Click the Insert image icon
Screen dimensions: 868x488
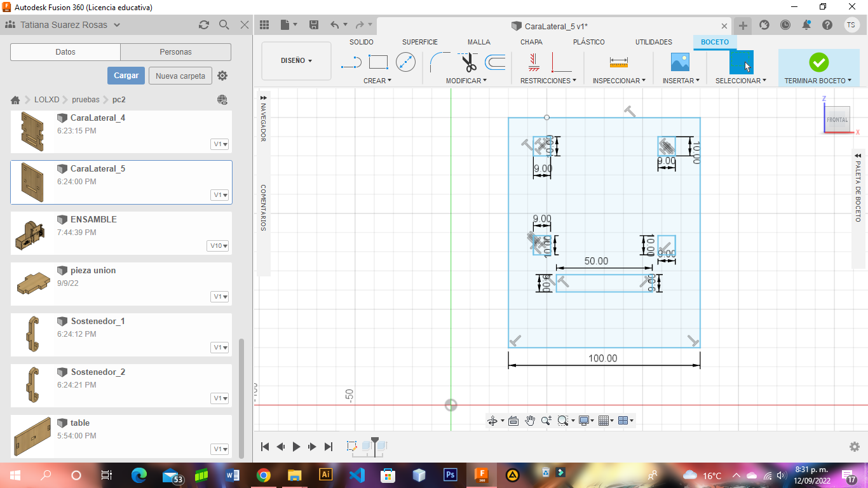(x=680, y=62)
